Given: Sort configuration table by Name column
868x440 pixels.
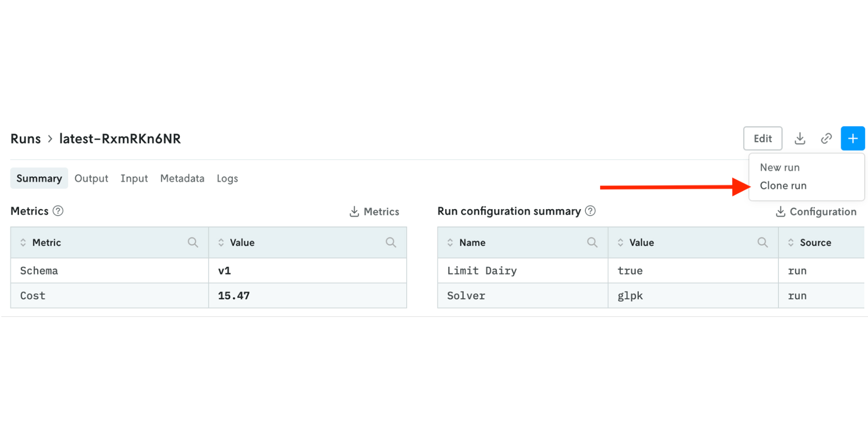Looking at the screenshot, I should point(450,242).
